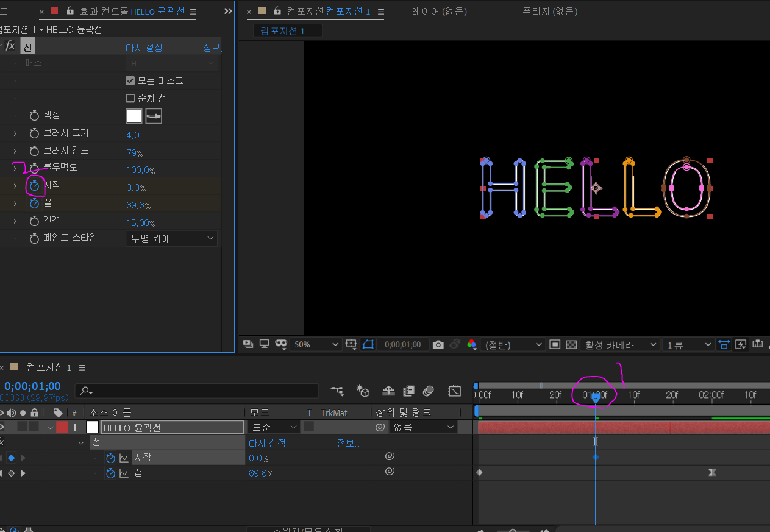This screenshot has width=770, height=532.
Task: Click stopwatch for 색상 property
Action: [34, 115]
